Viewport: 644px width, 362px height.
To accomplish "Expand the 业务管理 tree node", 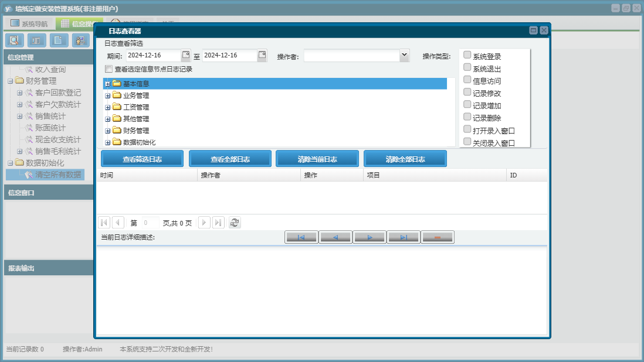I will 107,95.
